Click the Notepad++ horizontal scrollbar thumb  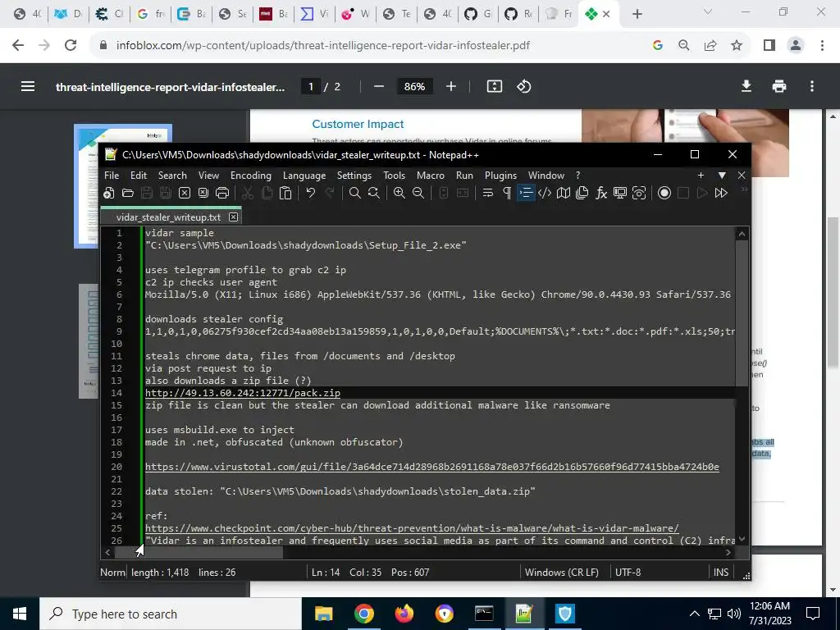tap(199, 552)
